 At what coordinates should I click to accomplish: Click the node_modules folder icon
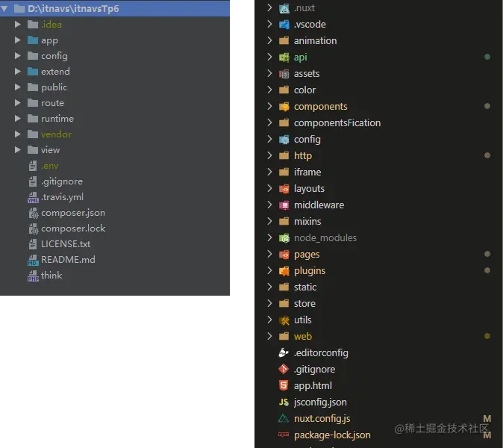pos(284,237)
